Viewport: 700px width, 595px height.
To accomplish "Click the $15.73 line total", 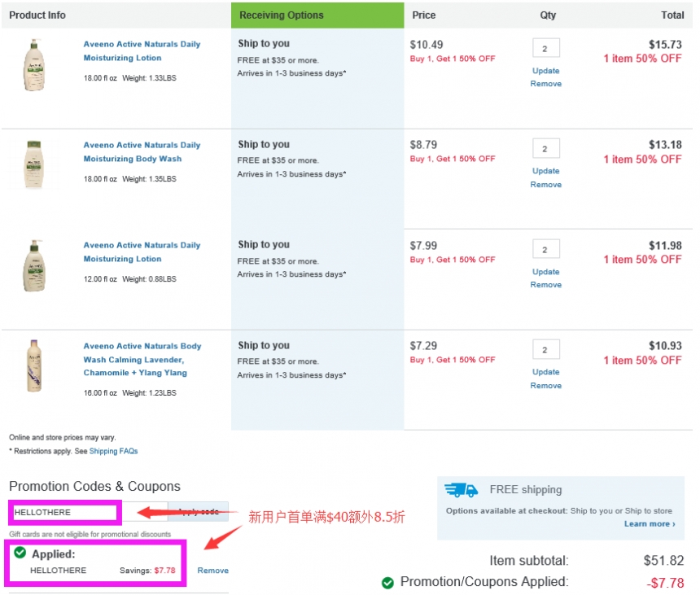I will point(665,45).
